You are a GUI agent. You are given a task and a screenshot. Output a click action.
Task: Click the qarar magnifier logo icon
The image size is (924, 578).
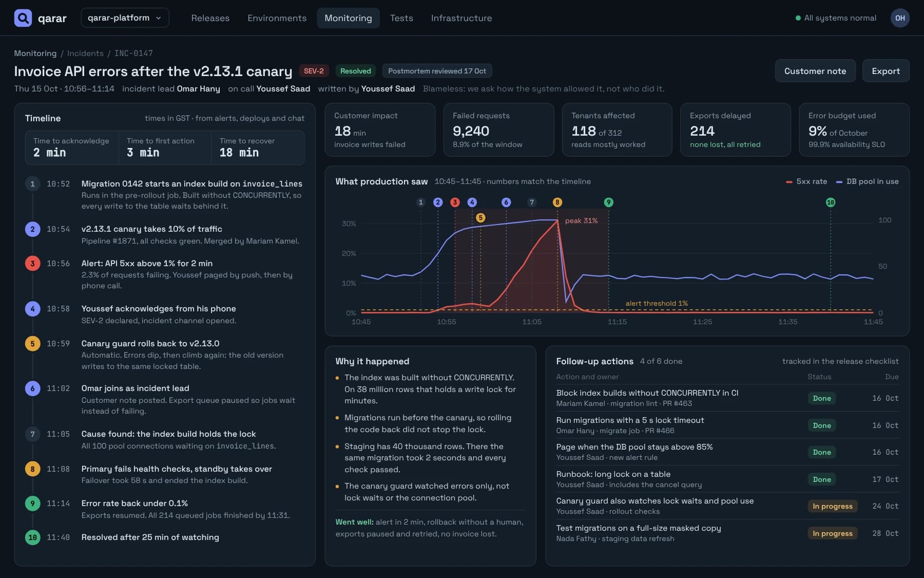tap(23, 18)
